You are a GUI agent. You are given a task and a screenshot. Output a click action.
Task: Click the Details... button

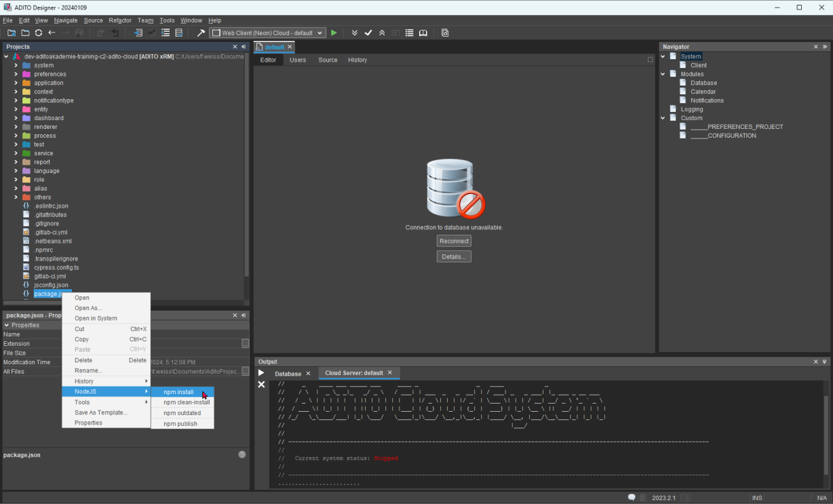(x=454, y=256)
